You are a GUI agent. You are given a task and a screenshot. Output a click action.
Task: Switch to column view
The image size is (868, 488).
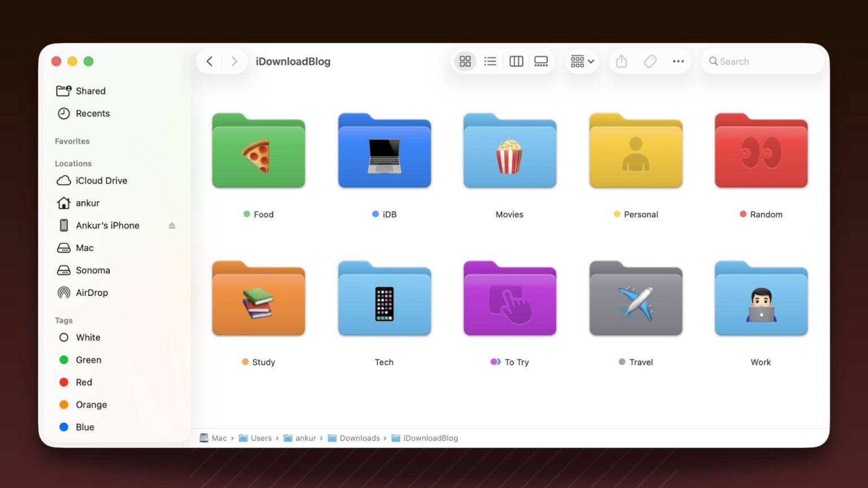point(515,61)
